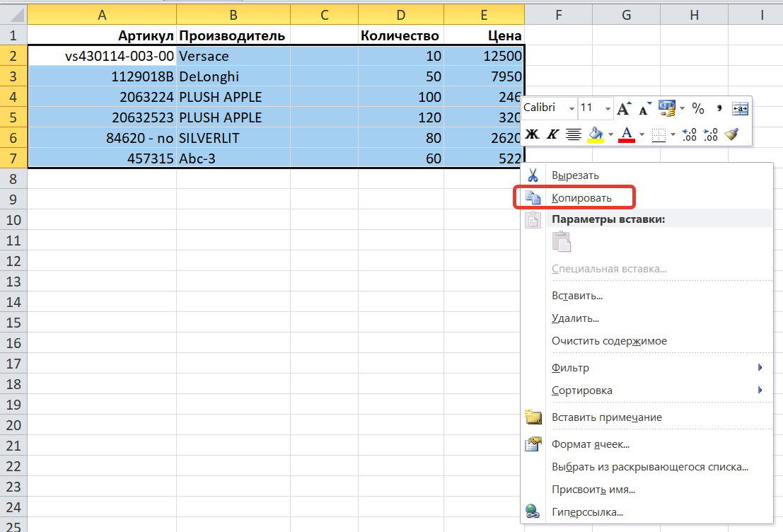Click the Количество header cell
This screenshot has height=532, width=783.
tap(401, 35)
